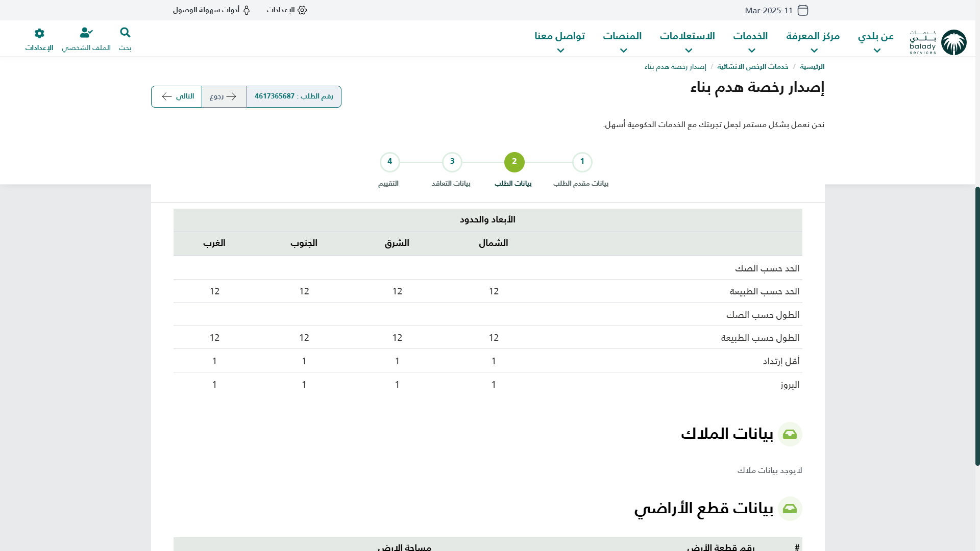Click the land plots data section icon
Screen dimensions: 980x551
(790, 509)
